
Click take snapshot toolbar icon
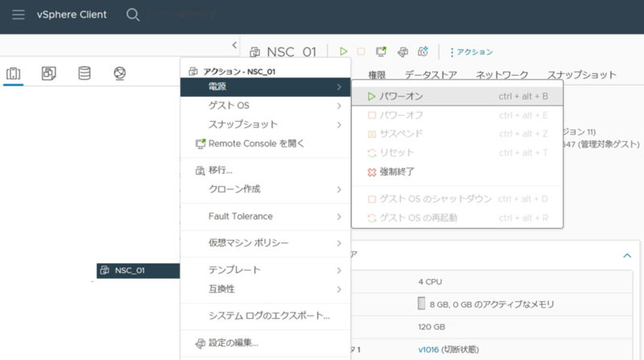(423, 52)
